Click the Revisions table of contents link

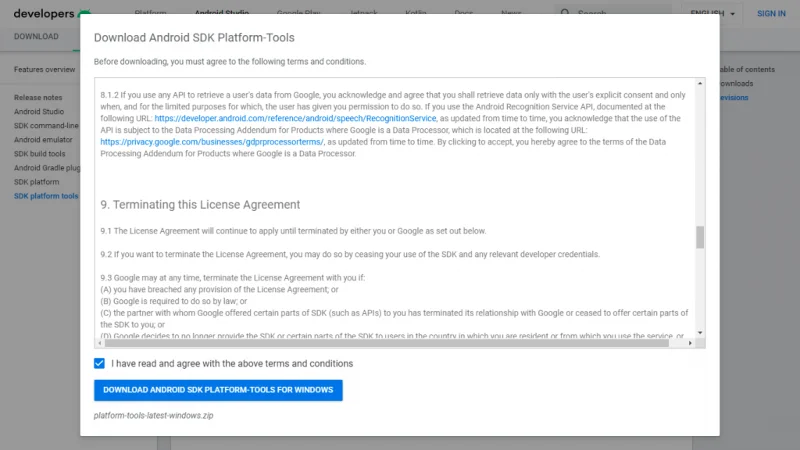click(734, 97)
